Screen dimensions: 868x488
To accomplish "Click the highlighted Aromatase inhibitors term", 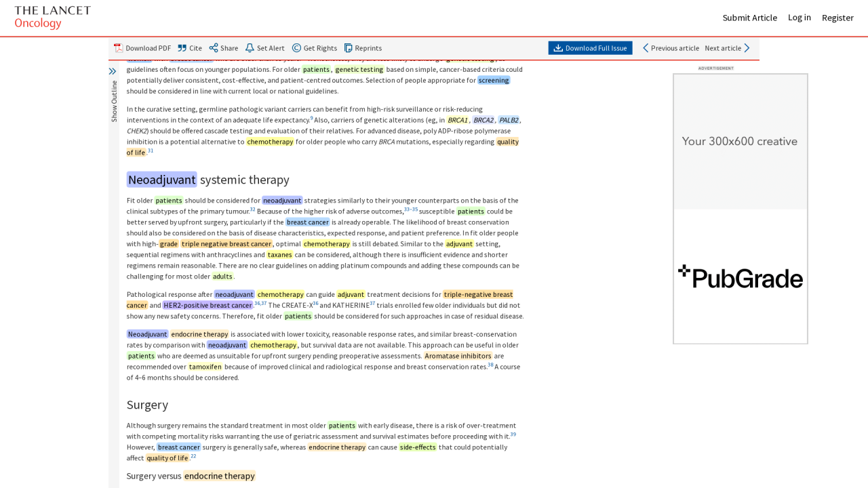I will pos(458,356).
